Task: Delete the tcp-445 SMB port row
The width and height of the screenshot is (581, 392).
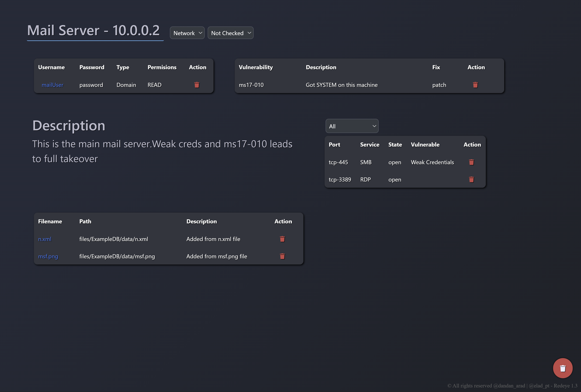Action: click(x=471, y=162)
